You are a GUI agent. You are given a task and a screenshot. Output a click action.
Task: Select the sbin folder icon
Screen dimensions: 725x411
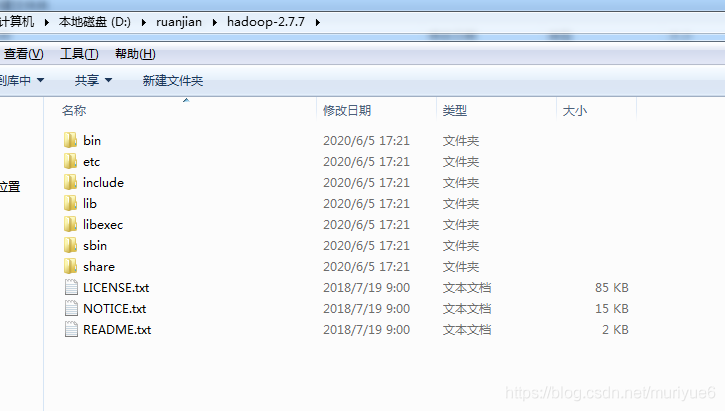(x=70, y=245)
